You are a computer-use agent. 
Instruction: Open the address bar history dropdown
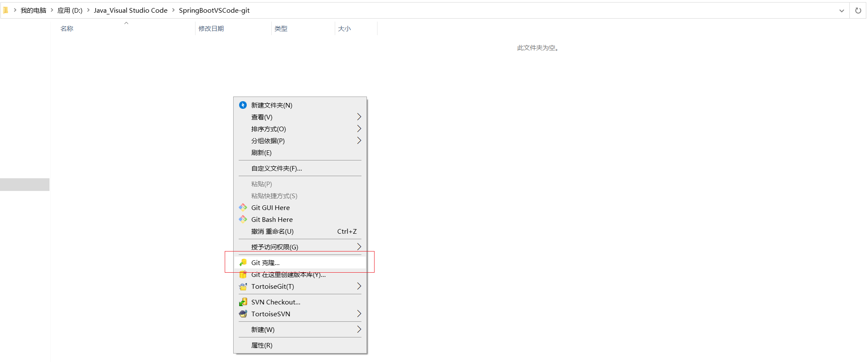point(842,11)
